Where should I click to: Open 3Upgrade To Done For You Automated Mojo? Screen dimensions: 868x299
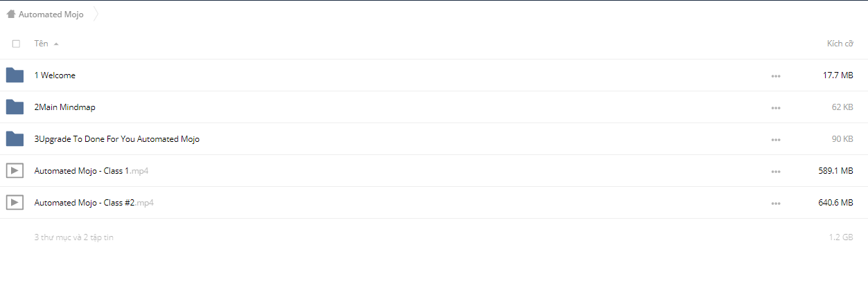coord(117,139)
